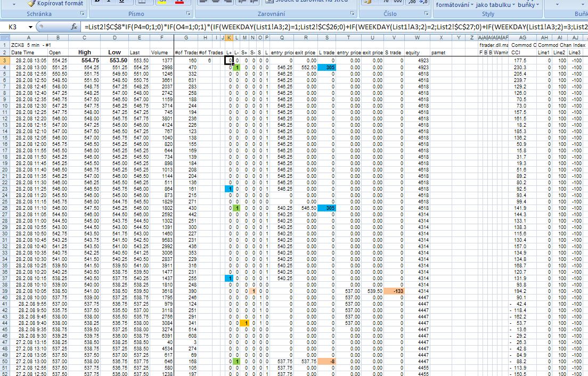The image size is (588, 376).
Task: Click the Kopírovat formát format painter
Action: click(x=55, y=3)
